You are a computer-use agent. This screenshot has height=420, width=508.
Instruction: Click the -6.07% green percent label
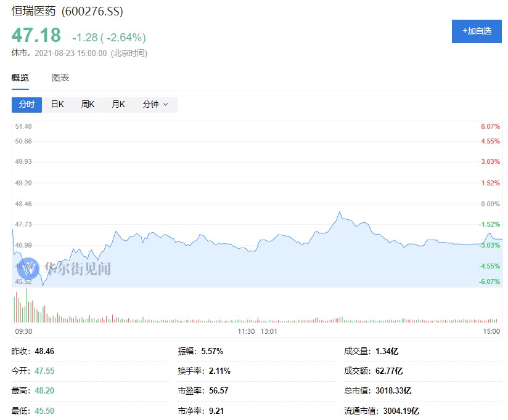490,281
